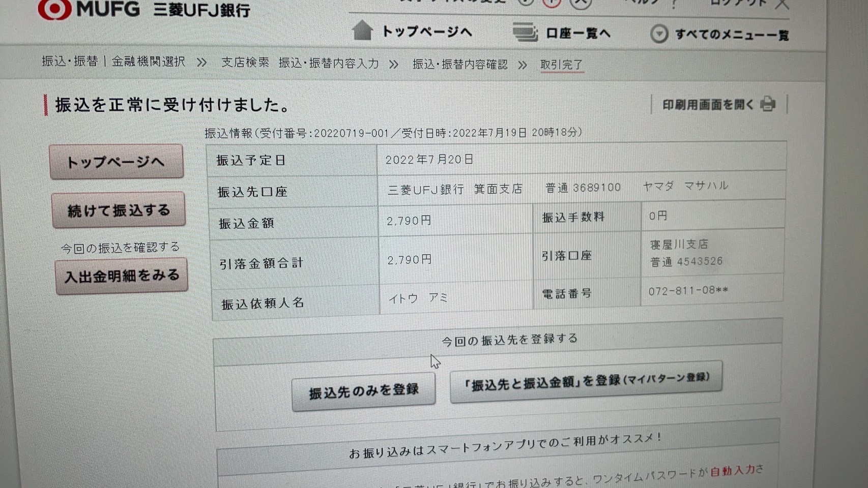Click the 振込先のみを登録 button
Image resolution: width=868 pixels, height=488 pixels.
[x=363, y=391]
